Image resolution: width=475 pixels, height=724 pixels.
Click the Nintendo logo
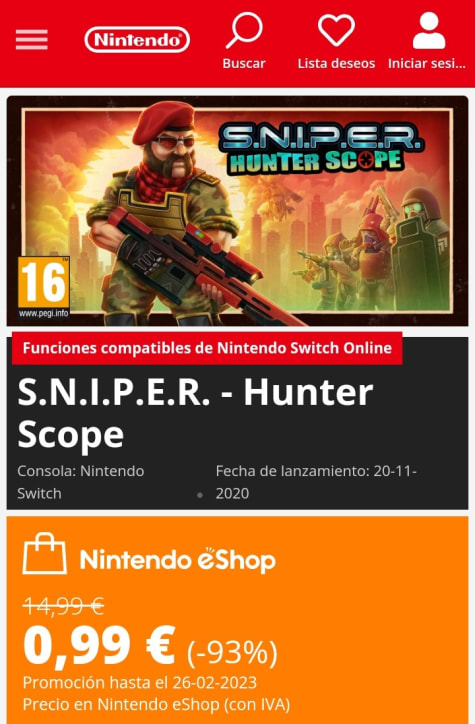(x=137, y=40)
